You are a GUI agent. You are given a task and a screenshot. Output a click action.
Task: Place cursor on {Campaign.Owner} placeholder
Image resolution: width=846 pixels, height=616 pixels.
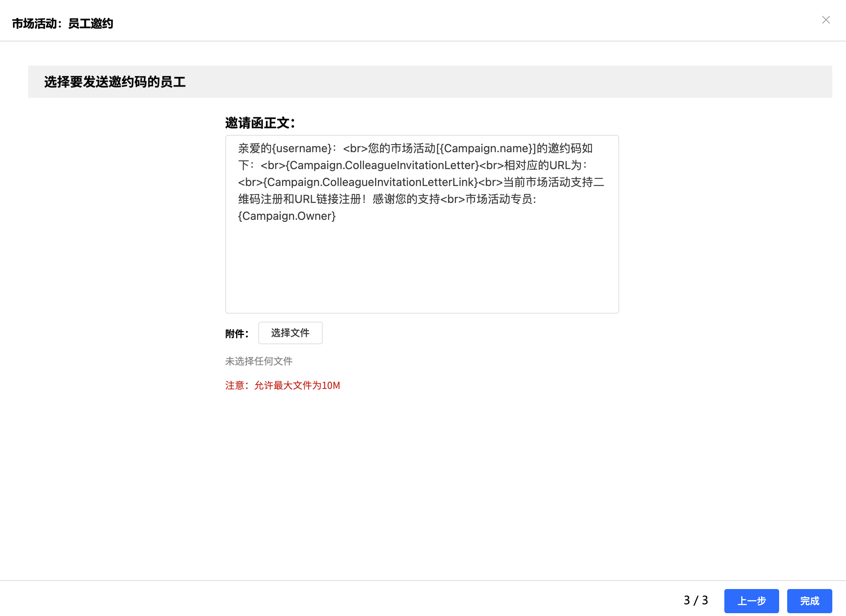(287, 216)
